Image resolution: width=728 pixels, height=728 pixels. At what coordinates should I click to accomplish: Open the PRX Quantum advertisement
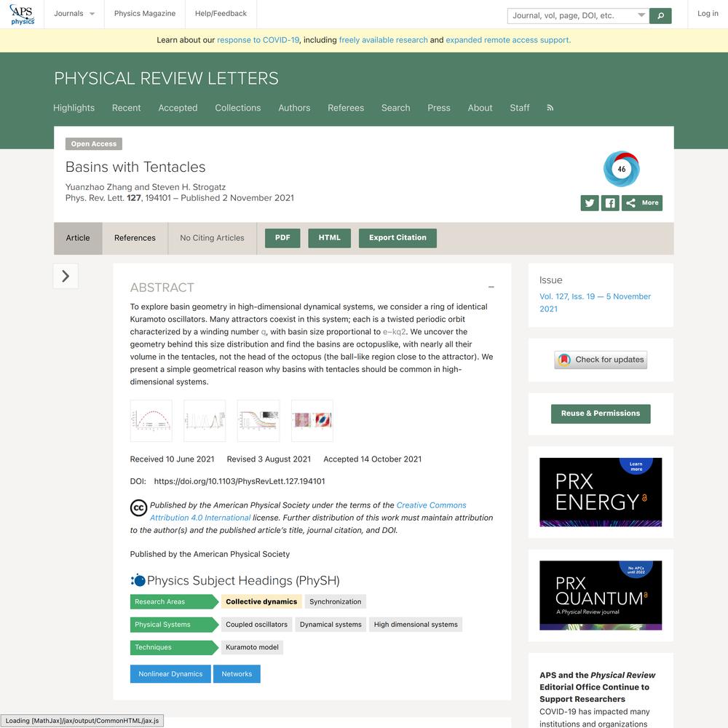(x=601, y=596)
